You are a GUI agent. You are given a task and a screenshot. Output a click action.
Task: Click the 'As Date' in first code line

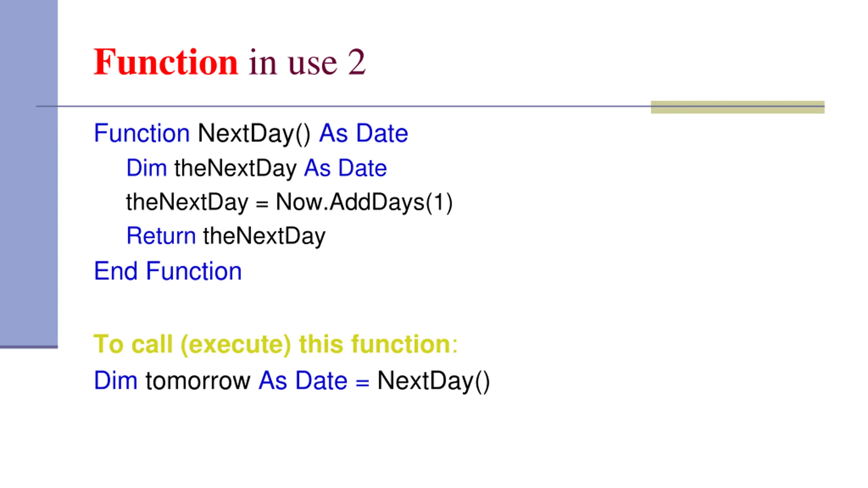[363, 133]
